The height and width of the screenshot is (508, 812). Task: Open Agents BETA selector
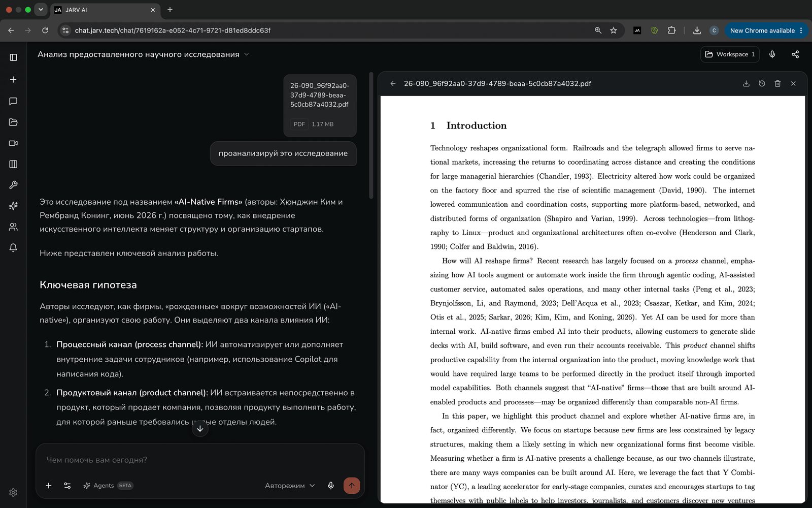[108, 486]
